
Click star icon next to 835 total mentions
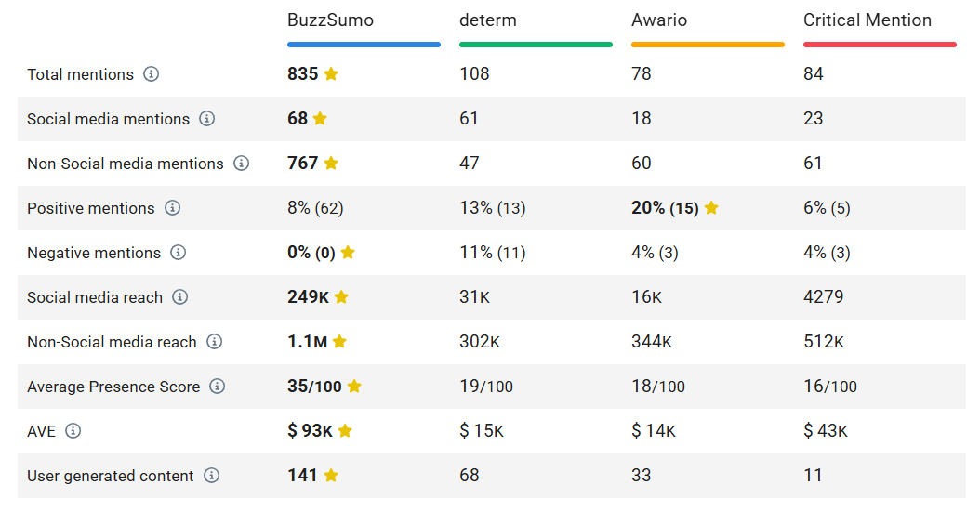tap(331, 74)
